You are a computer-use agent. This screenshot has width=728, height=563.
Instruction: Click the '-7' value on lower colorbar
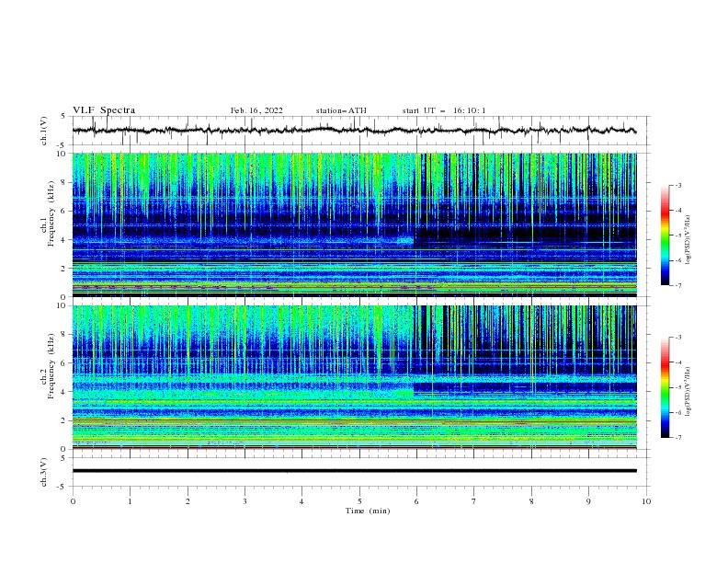pos(678,438)
